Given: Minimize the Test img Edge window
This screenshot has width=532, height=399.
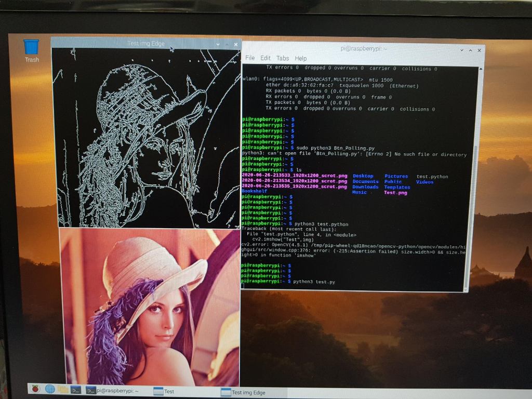Looking at the screenshot, I should 218,44.
